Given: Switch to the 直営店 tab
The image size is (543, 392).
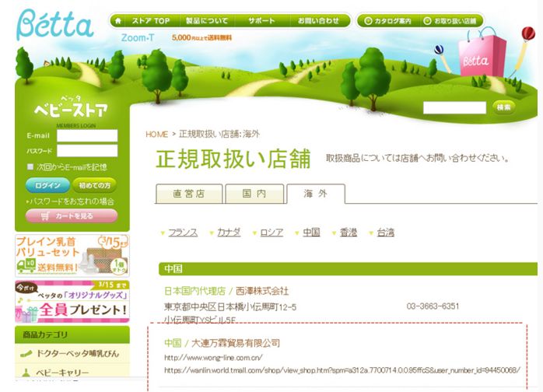Looking at the screenshot, I should pos(189,194).
